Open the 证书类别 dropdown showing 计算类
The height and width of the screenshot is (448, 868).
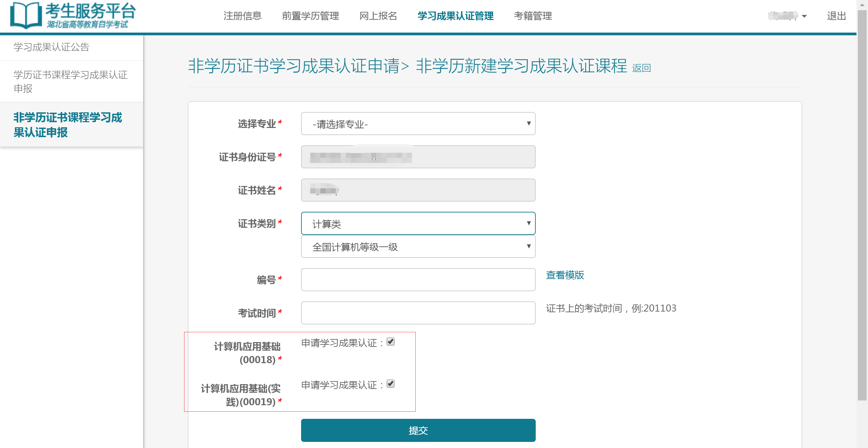coord(418,223)
